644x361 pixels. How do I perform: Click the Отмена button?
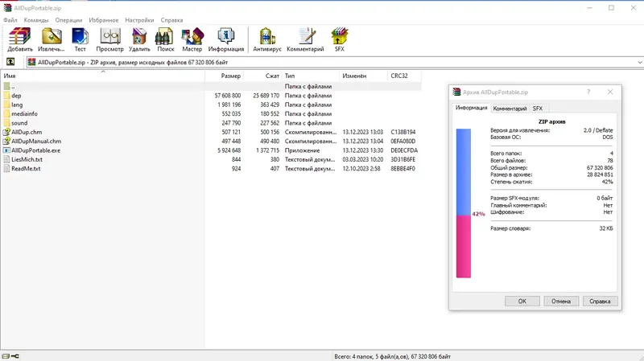(561, 302)
